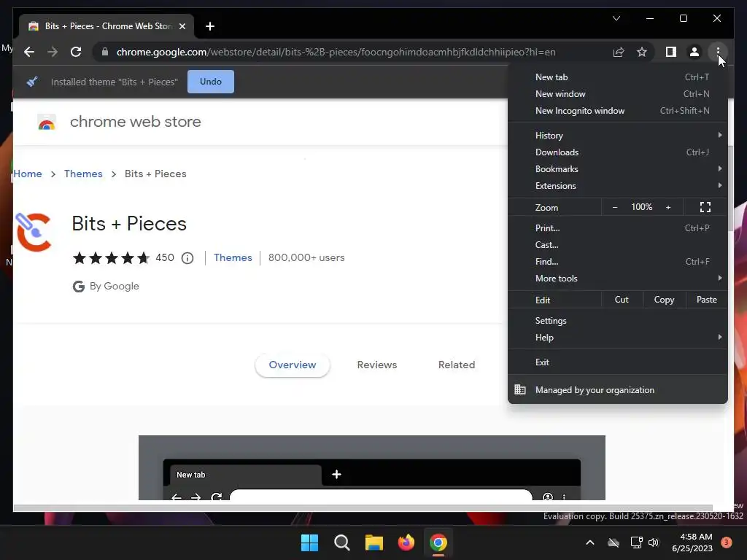Choose Cast... in the menu

(618, 245)
